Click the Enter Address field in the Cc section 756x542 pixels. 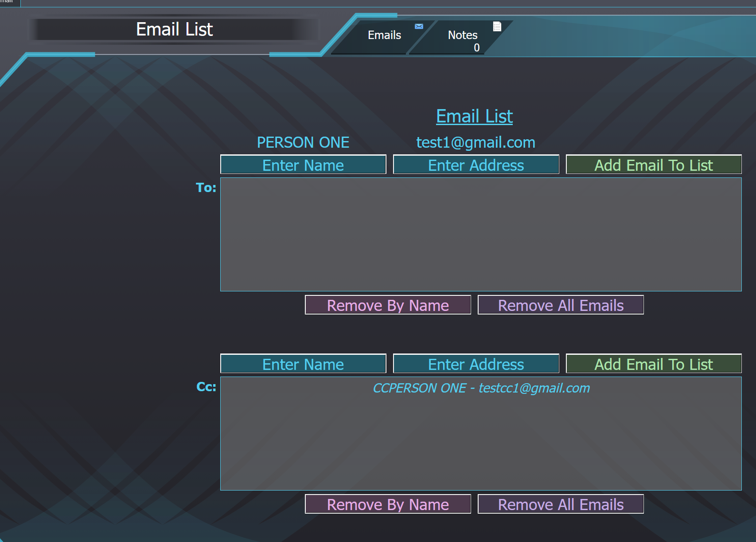[475, 364]
